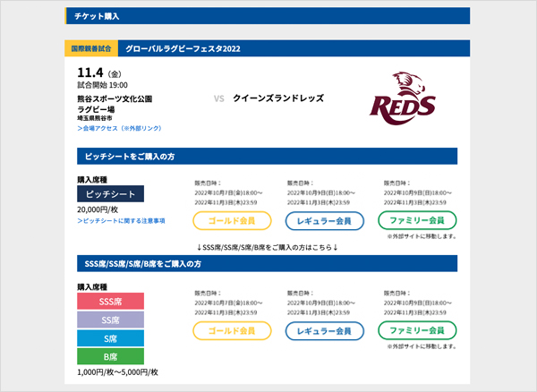Screen dimensions: 537x392
Task: Click the ピッチシートをご購入の方 section header
Action: tap(267, 156)
